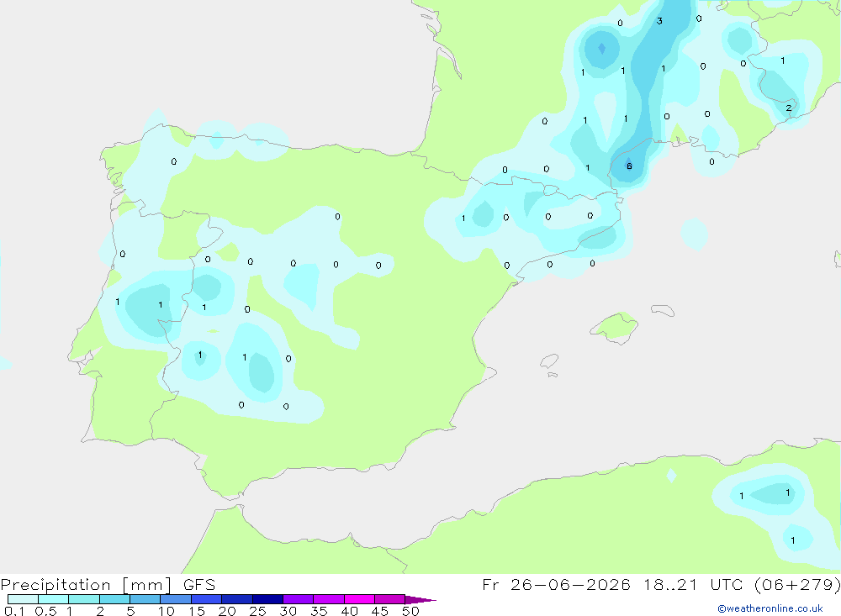Click the '0.1' legend scale label
This screenshot has width=841, height=616.
pyautogui.click(x=14, y=611)
